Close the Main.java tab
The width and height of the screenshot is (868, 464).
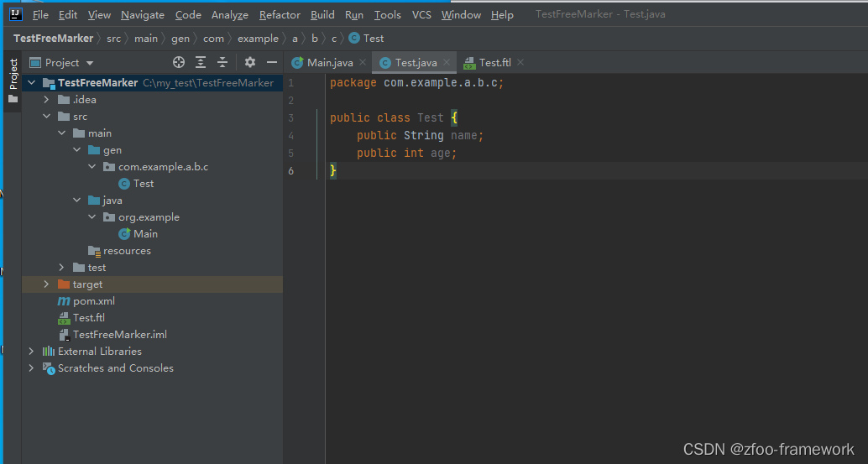(x=363, y=62)
